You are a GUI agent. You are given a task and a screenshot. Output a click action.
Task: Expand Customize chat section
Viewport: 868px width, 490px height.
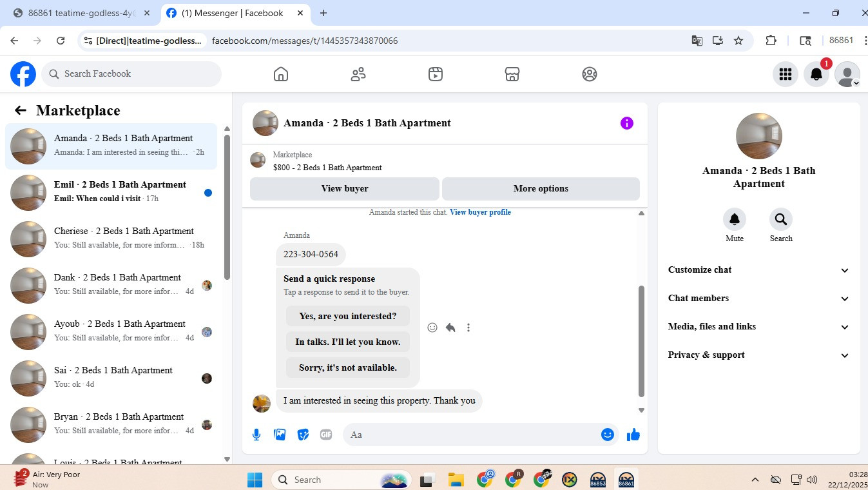pos(758,270)
